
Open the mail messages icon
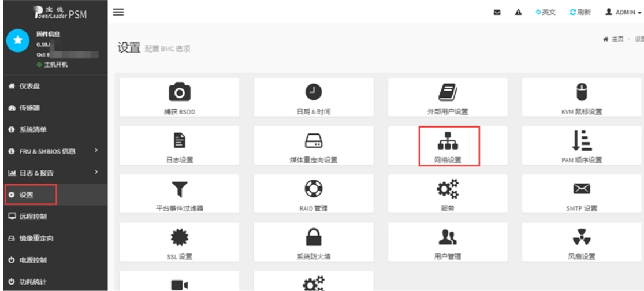497,12
